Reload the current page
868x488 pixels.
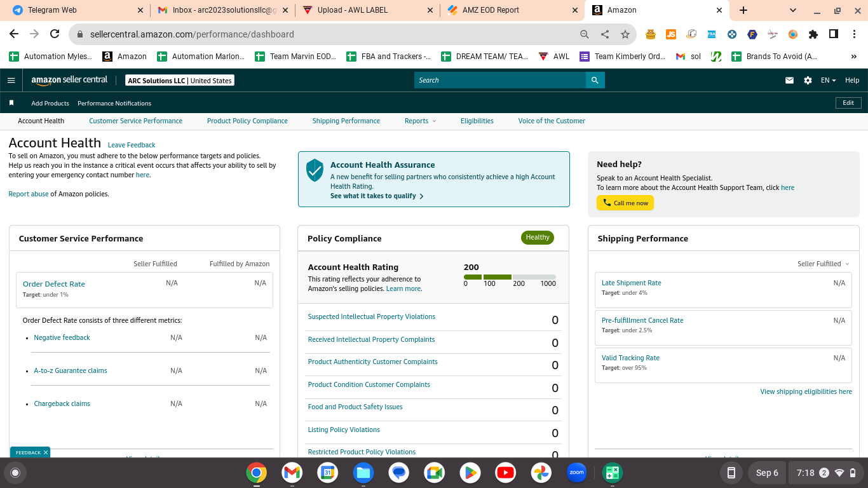[x=55, y=34]
